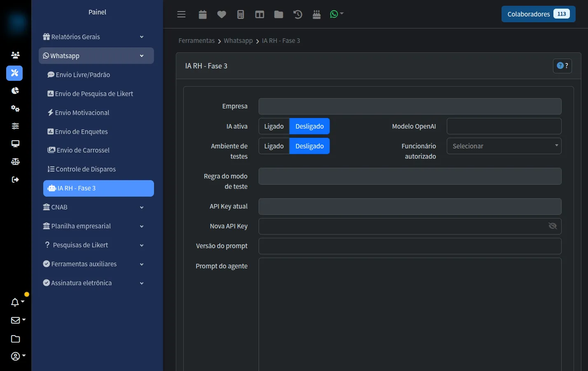Click the sign-out icon in the left rail

point(15,179)
